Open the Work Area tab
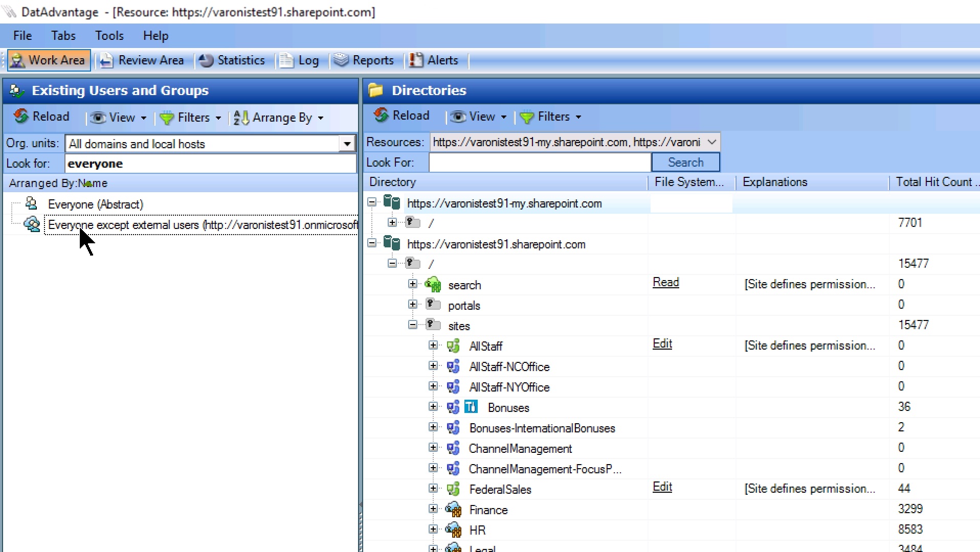 pos(49,60)
